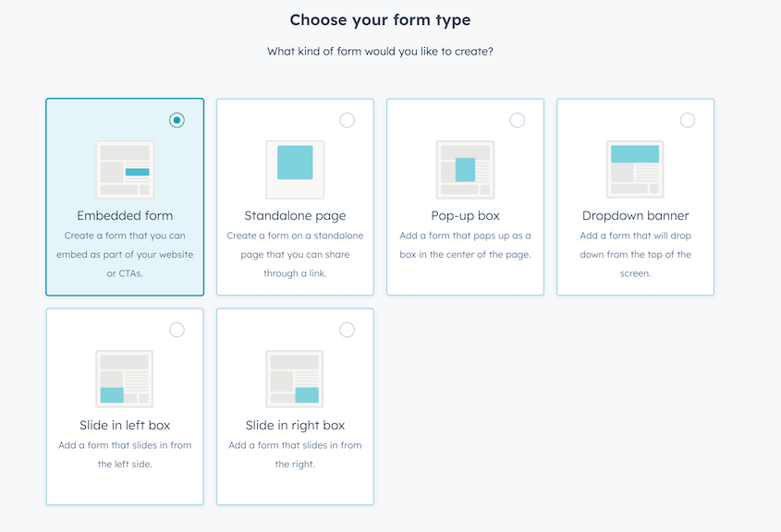Click the banner graphic in Dropdown banner card
781x532 pixels.
pyautogui.click(x=635, y=155)
